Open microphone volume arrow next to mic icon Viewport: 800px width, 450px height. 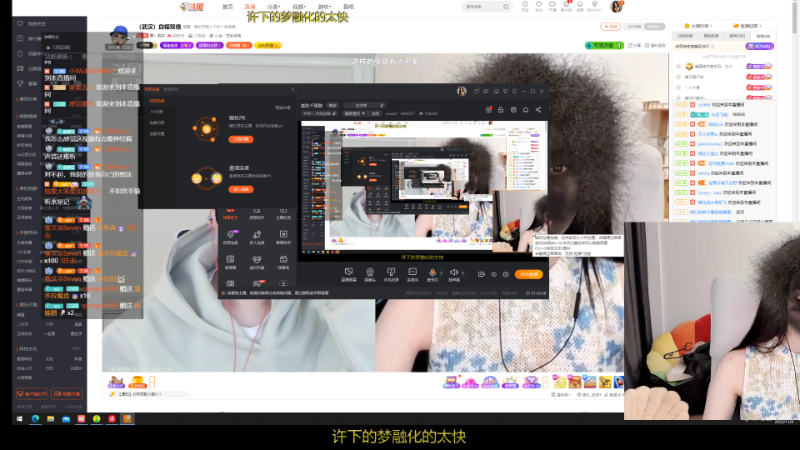pos(441,273)
